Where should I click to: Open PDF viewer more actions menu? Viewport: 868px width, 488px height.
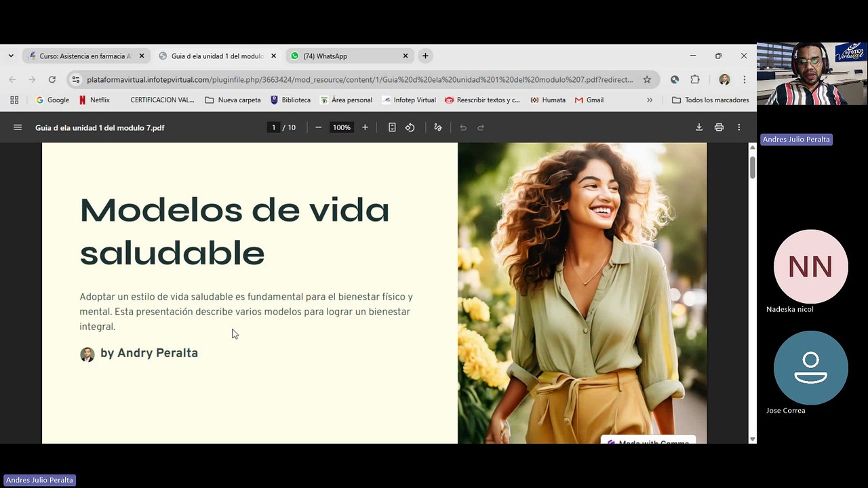pos(739,127)
